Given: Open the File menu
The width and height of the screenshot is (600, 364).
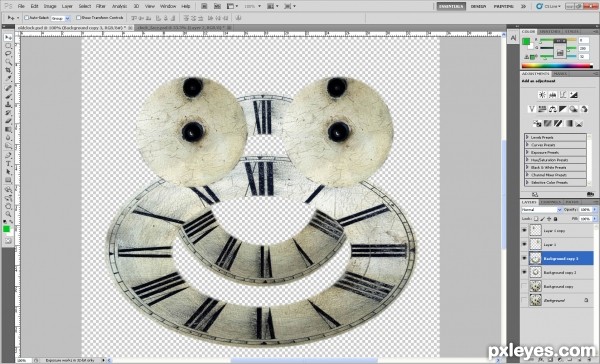Looking at the screenshot, I should [x=21, y=7].
